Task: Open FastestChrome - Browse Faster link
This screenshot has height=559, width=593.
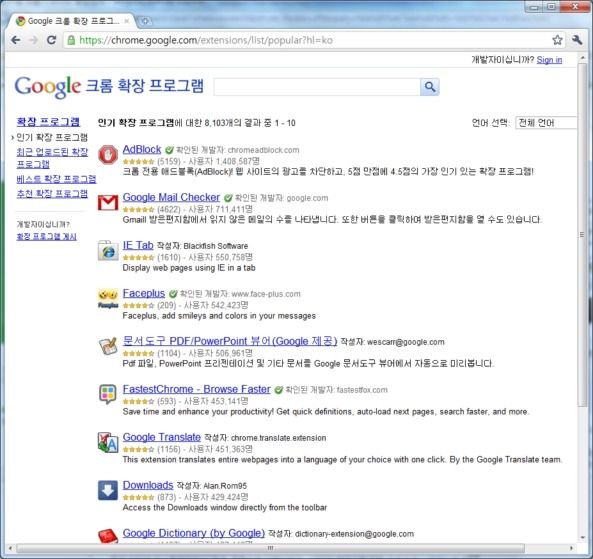Action: pos(197,389)
